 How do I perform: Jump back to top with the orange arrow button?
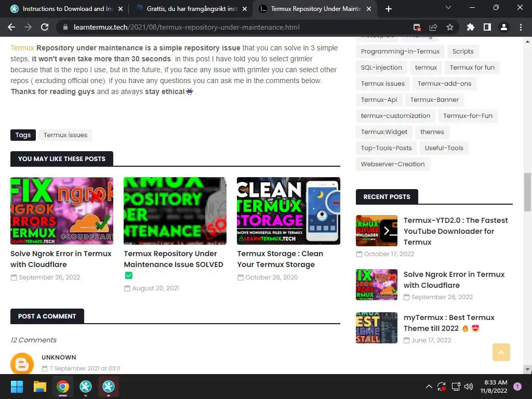(501, 352)
